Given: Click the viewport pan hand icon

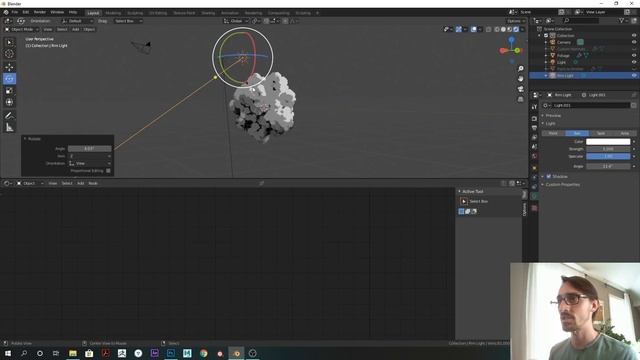Looking at the screenshot, I should 520,79.
